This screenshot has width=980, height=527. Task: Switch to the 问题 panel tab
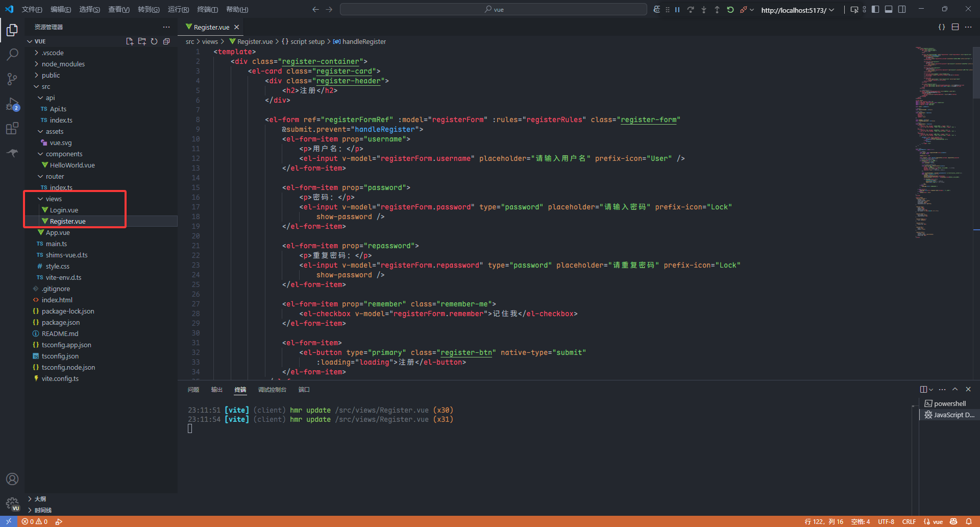click(x=193, y=390)
